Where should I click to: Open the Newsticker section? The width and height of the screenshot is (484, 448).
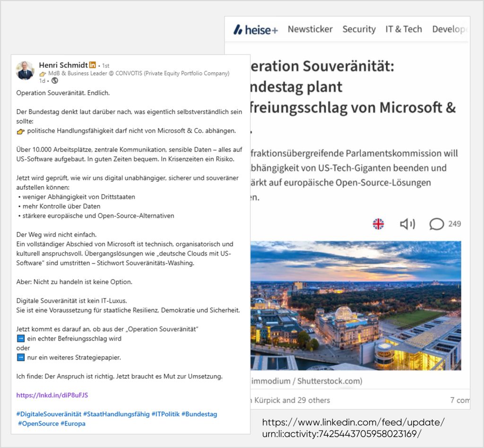coord(310,29)
